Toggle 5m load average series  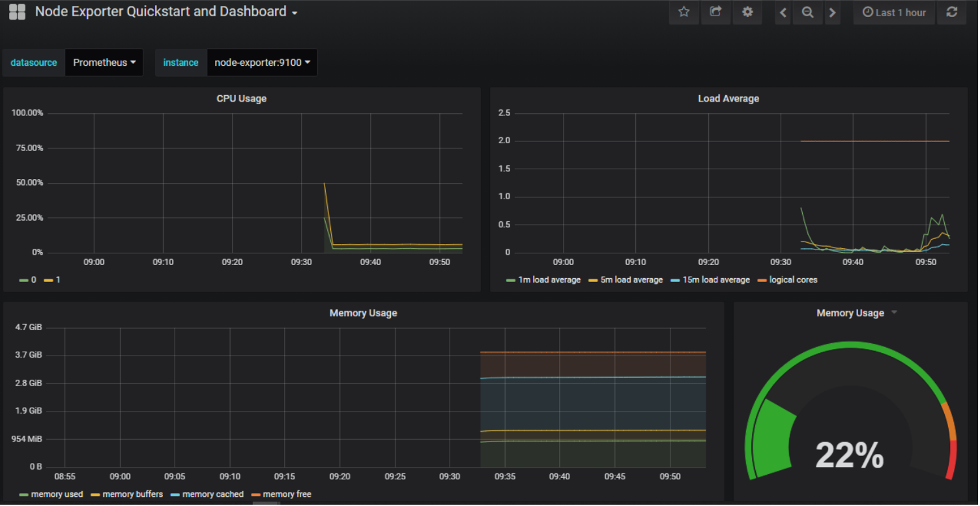point(626,279)
